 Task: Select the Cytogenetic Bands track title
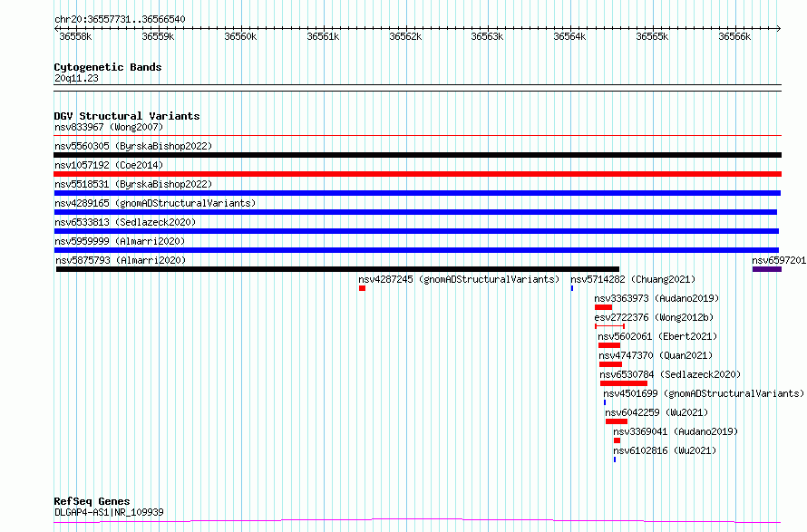pos(108,67)
